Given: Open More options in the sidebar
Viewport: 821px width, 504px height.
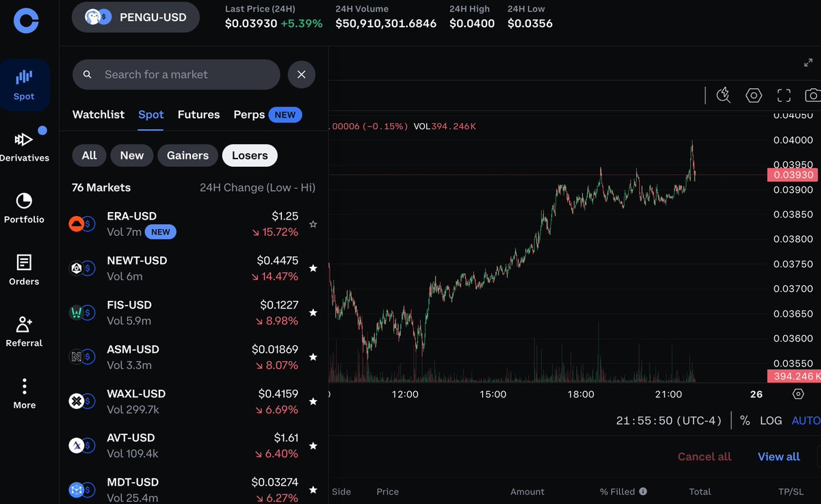Looking at the screenshot, I should pyautogui.click(x=24, y=393).
